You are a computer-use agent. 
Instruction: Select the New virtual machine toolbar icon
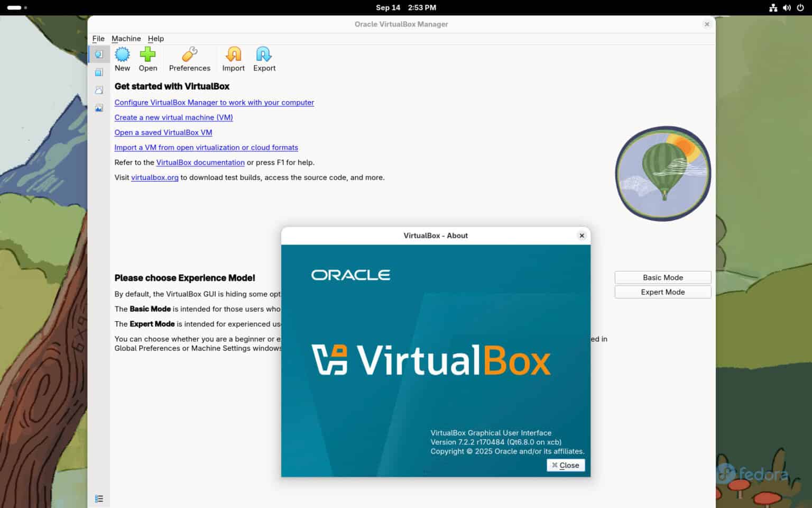(x=122, y=58)
